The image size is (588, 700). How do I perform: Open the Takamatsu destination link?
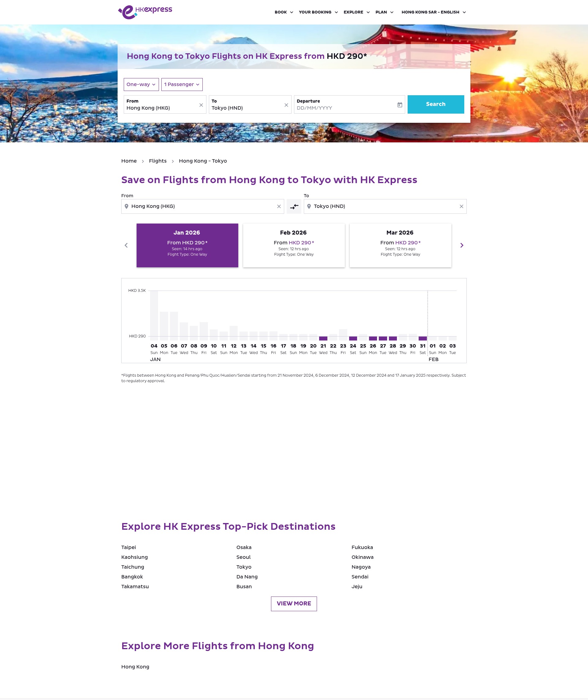tap(135, 586)
